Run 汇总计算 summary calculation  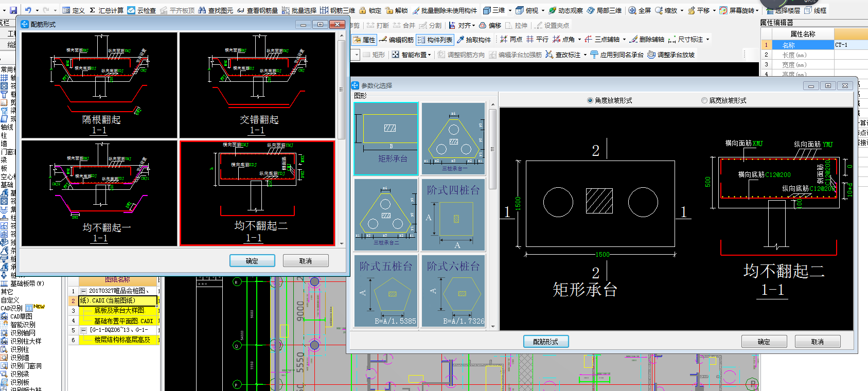107,10
